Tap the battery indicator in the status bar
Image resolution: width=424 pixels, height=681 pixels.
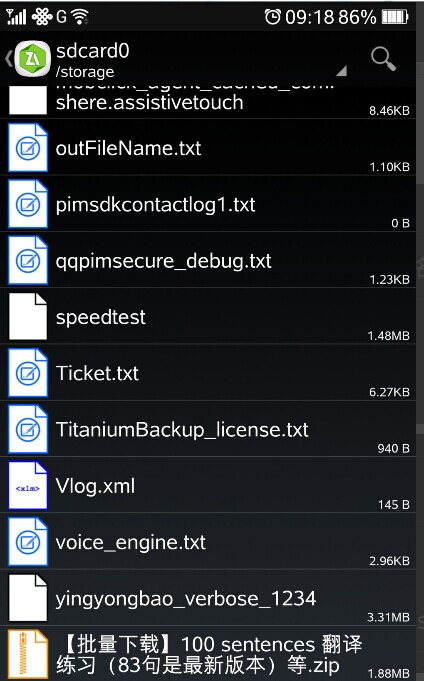[395, 17]
